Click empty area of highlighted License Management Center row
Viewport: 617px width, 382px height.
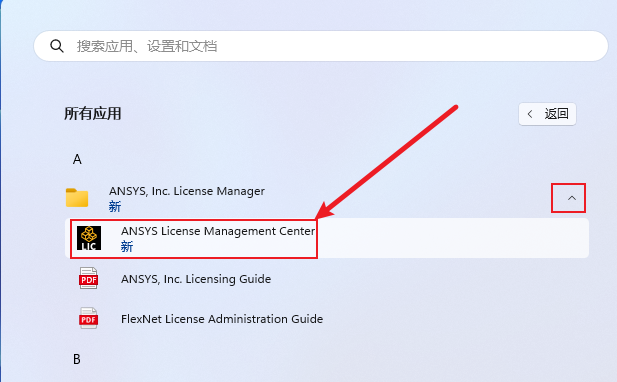[453, 238]
